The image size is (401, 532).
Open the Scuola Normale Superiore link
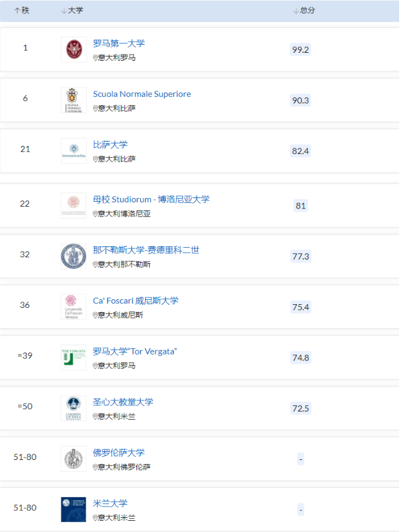click(142, 94)
